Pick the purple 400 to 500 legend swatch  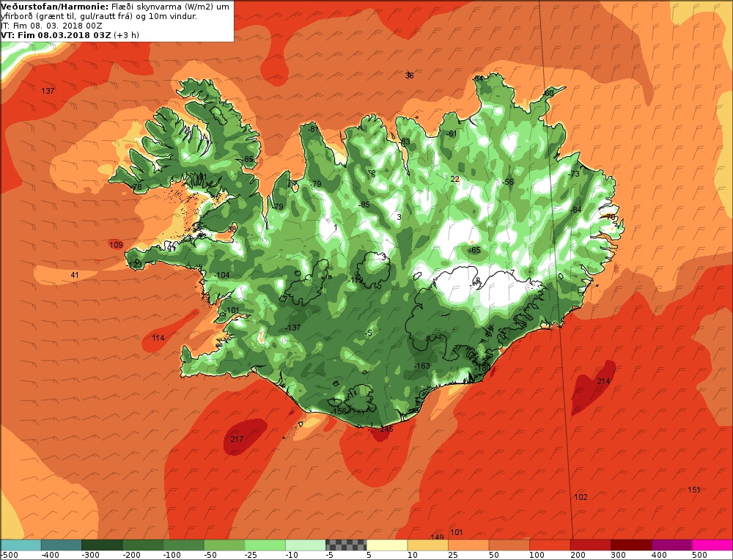[x=671, y=545]
